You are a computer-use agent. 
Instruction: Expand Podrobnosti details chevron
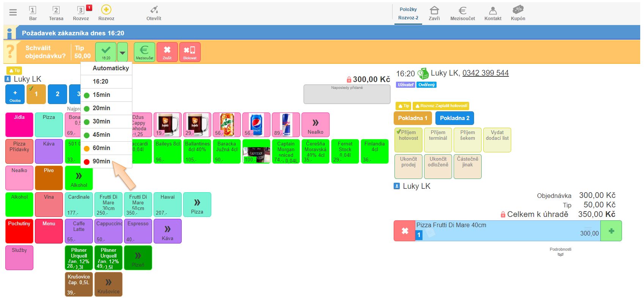click(x=560, y=254)
